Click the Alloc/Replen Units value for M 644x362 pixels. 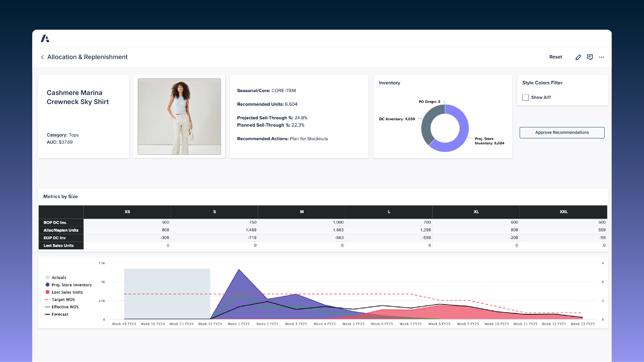(338, 230)
